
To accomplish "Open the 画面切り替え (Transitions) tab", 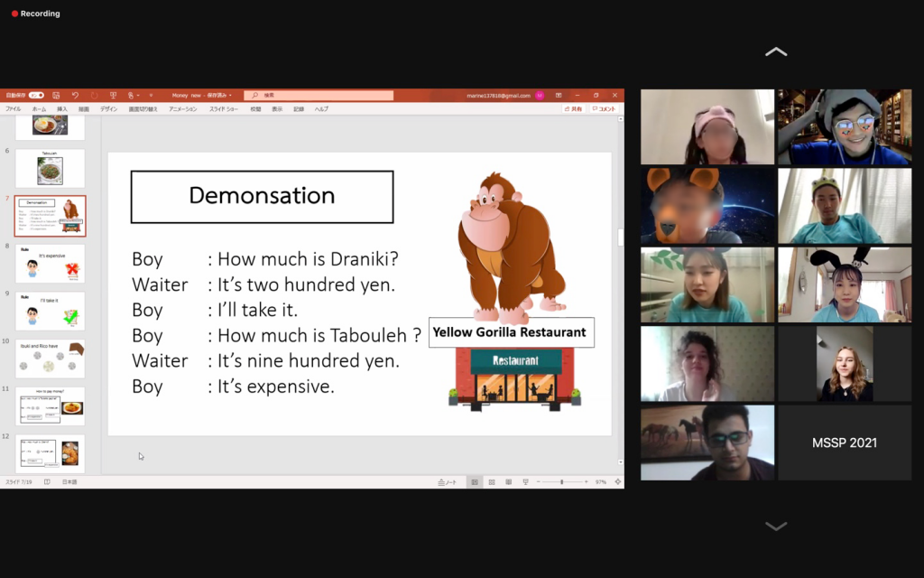I will coord(143,109).
